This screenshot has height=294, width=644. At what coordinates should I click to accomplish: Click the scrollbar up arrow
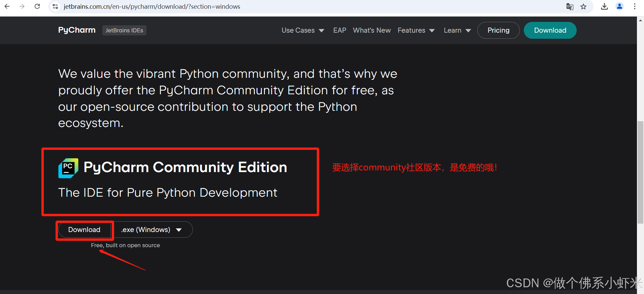640,20
